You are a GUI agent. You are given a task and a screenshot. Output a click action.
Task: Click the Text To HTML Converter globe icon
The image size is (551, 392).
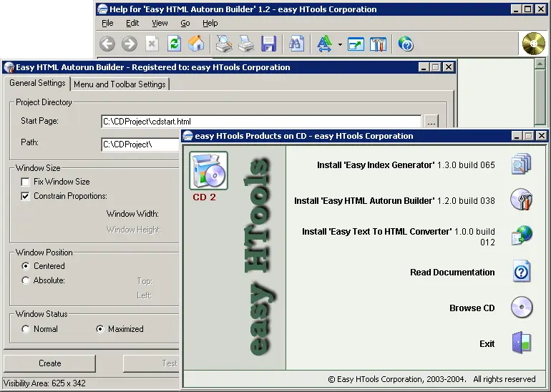pos(522,235)
